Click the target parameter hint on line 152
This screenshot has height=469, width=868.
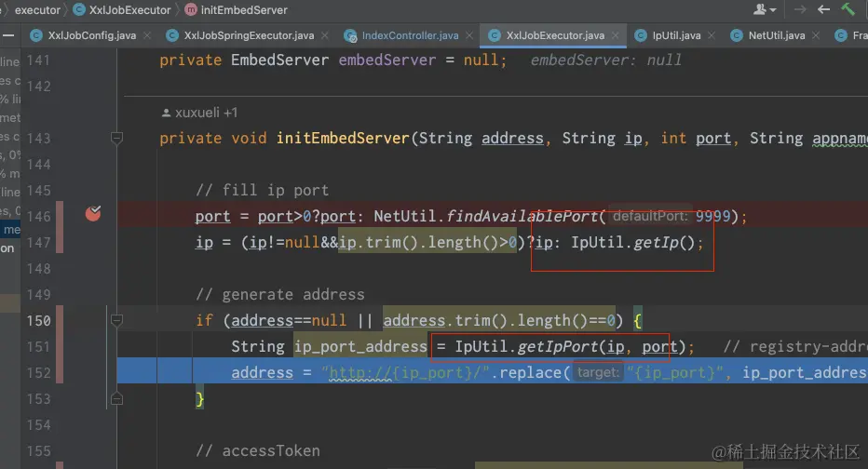[597, 373]
